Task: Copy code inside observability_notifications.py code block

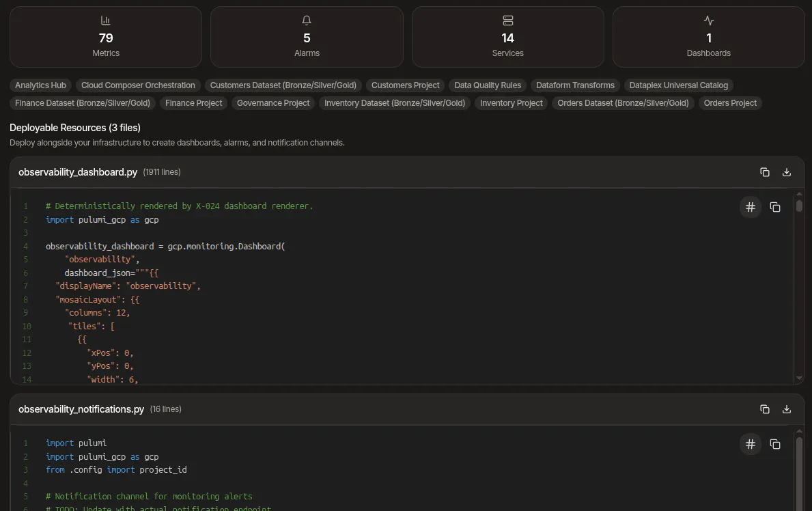Action: (x=774, y=444)
